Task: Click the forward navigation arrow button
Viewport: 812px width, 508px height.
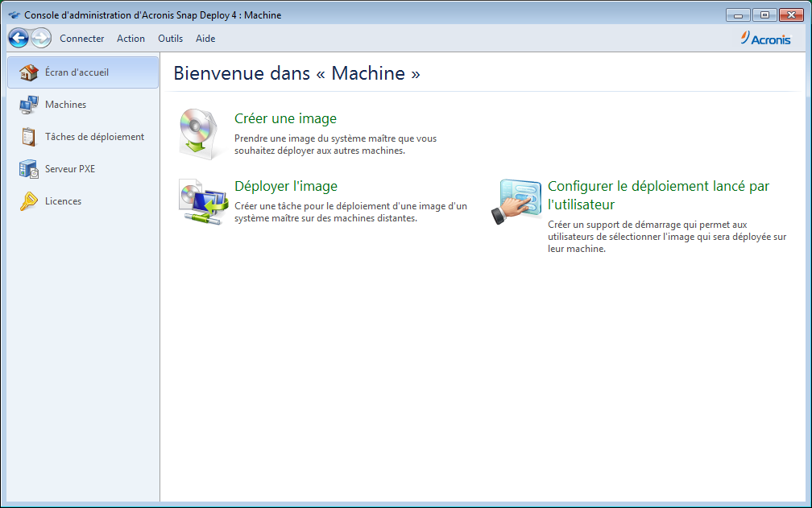Action: 41,38
